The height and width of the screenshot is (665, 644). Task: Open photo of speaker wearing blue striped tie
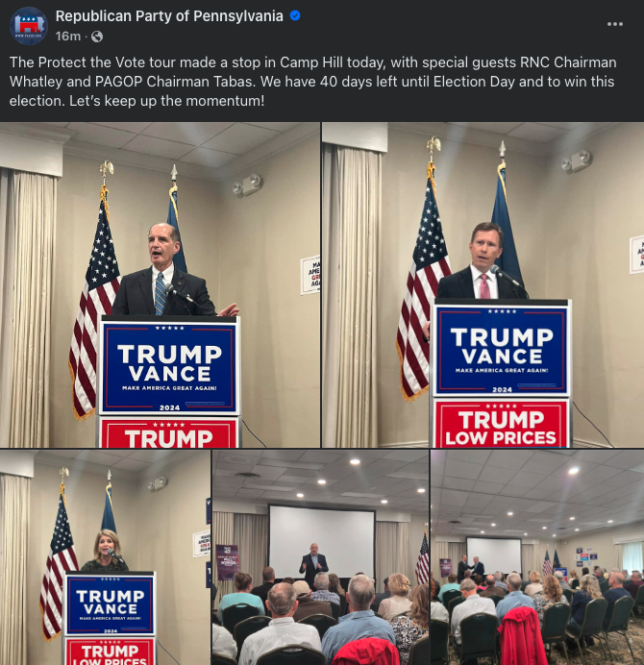tap(160, 285)
